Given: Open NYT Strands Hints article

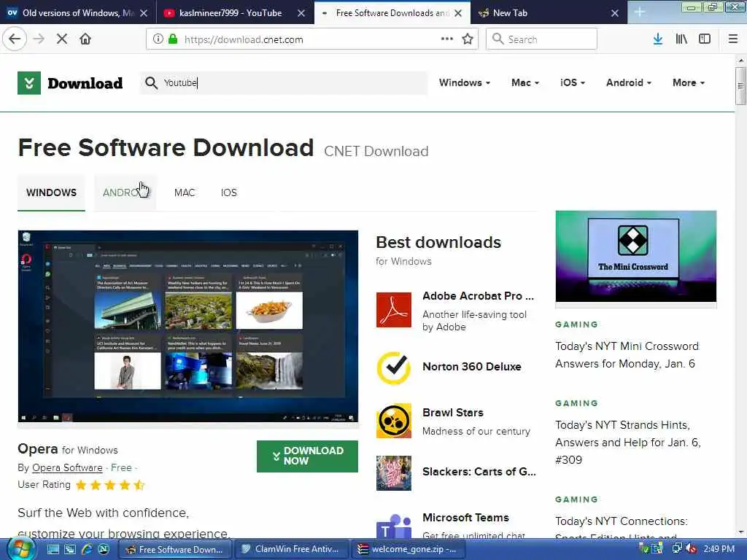Looking at the screenshot, I should point(628,443).
